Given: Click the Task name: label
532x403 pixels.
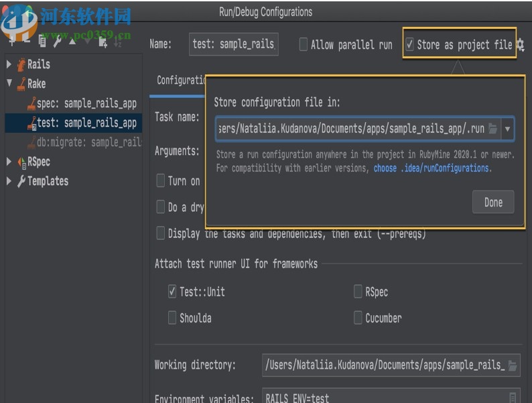Looking at the screenshot, I should (177, 117).
